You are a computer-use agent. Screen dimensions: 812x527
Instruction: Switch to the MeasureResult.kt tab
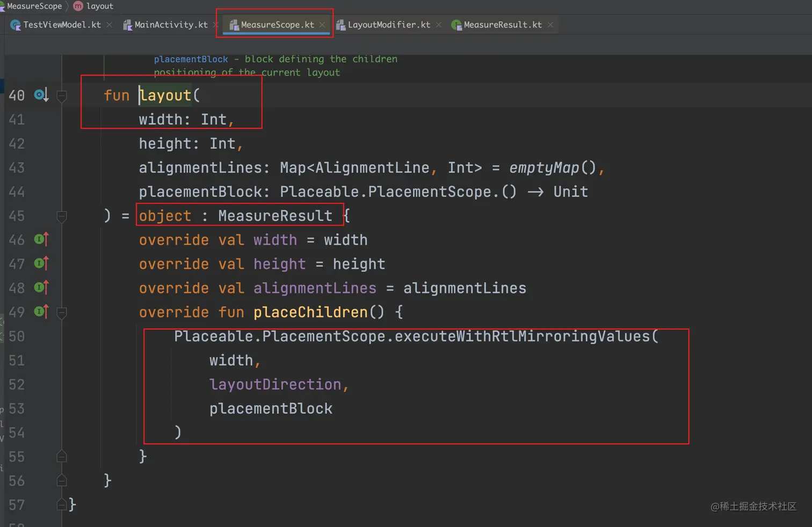(503, 25)
